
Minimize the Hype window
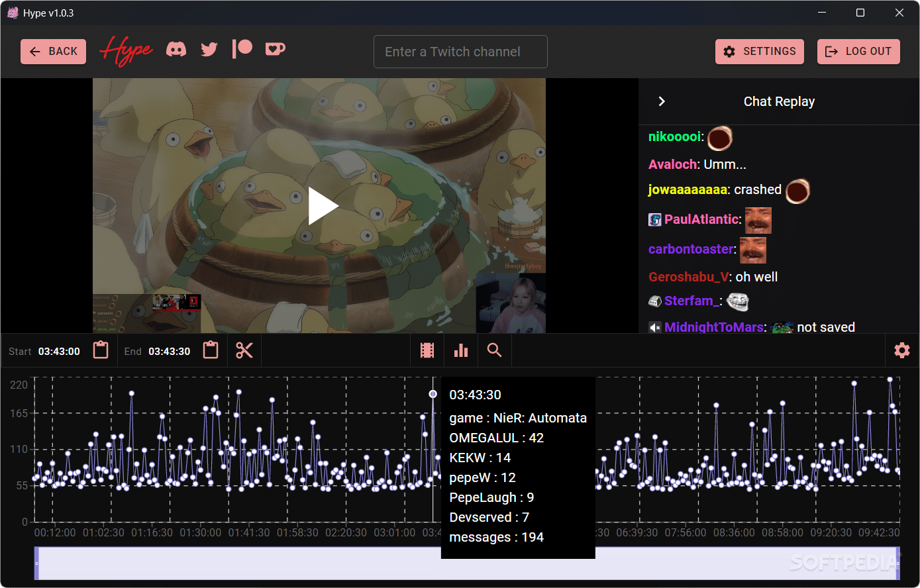click(822, 13)
